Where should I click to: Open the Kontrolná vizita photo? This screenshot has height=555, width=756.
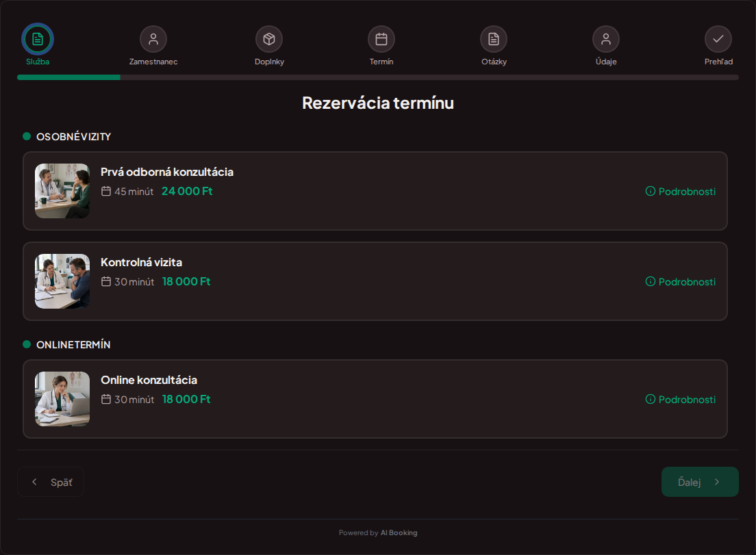click(x=62, y=281)
